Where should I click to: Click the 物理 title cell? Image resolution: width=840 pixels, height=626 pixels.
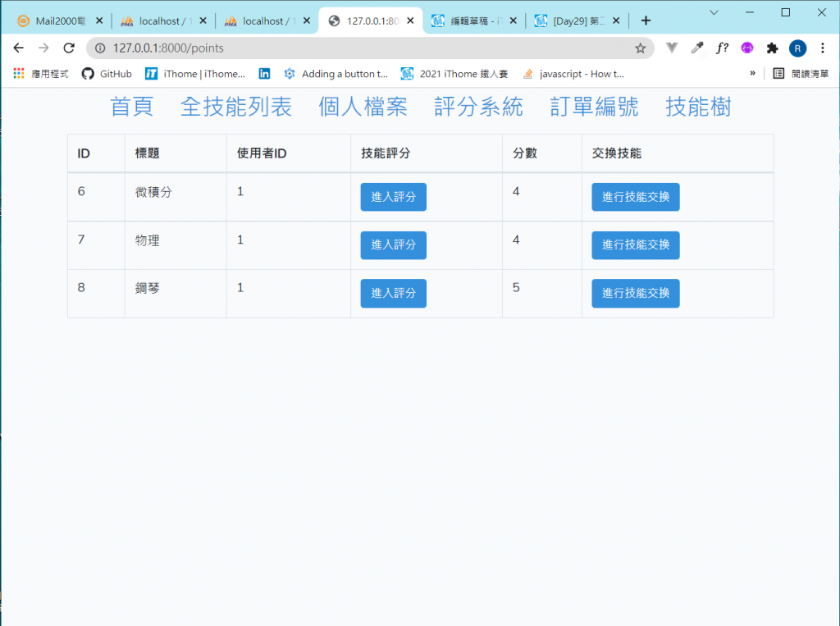pyautogui.click(x=176, y=245)
